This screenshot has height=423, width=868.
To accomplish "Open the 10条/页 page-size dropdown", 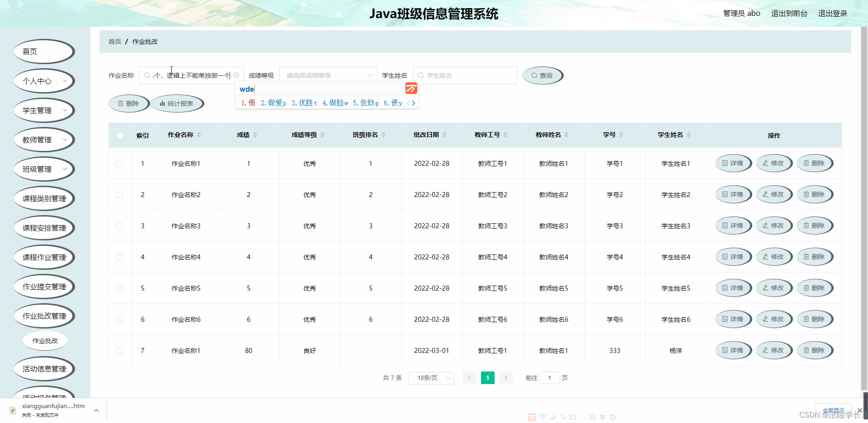I will [x=431, y=378].
